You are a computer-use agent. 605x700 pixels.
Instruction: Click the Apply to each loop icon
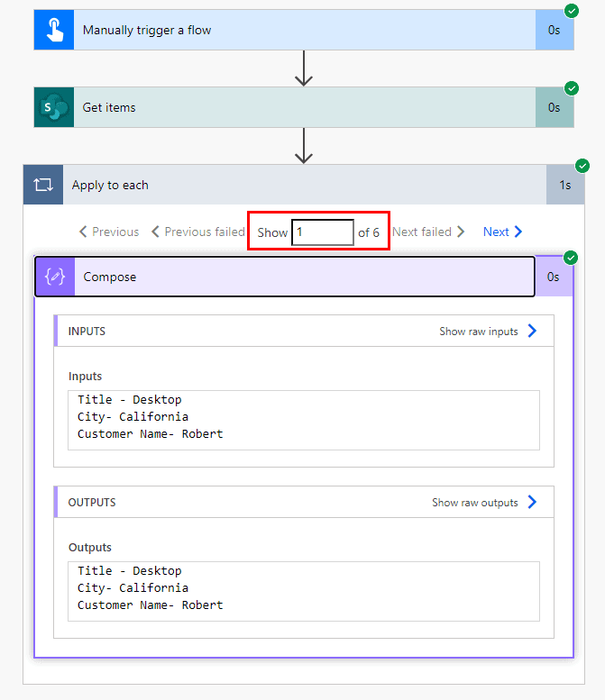(x=43, y=185)
